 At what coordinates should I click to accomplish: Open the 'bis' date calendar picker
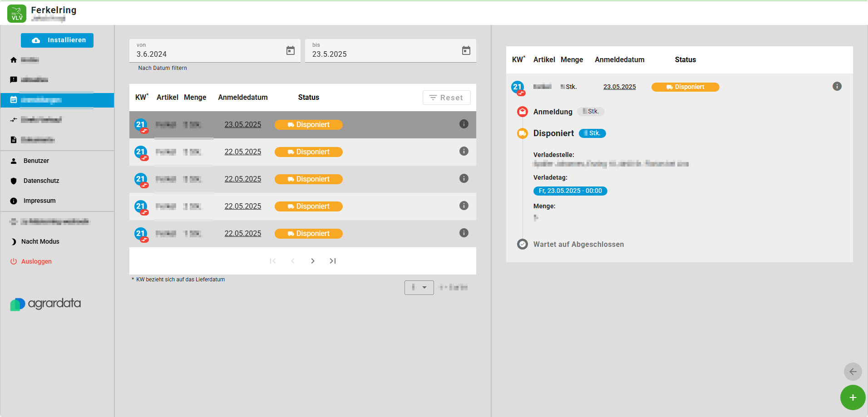tap(466, 50)
